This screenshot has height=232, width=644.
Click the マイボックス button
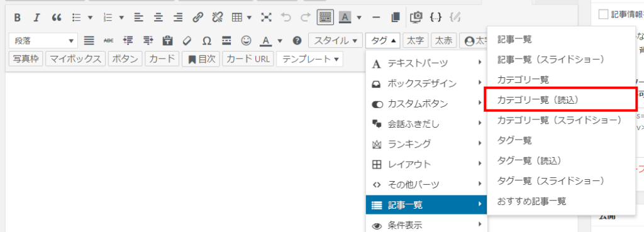click(75, 58)
